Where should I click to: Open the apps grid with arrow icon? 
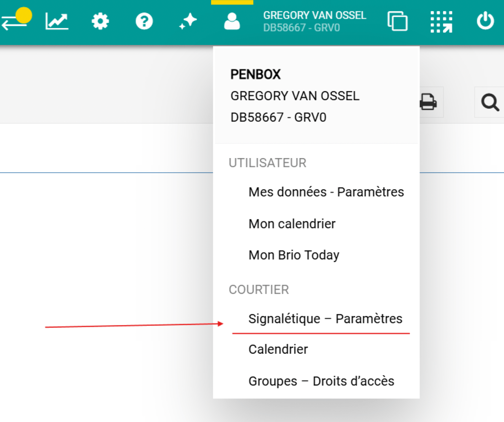tap(442, 22)
